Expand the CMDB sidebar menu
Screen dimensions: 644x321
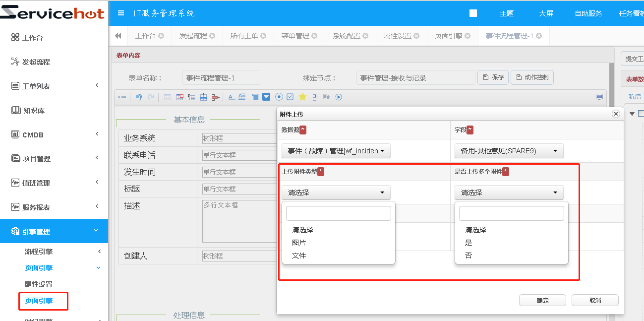(x=54, y=134)
